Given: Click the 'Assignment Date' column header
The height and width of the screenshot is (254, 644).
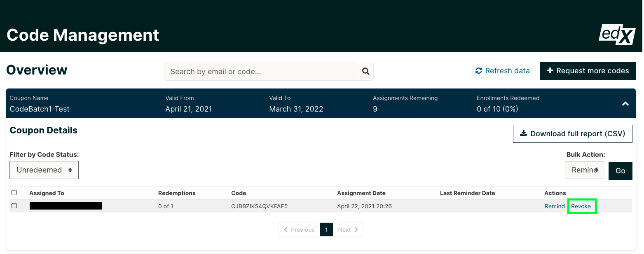Looking at the screenshot, I should pyautogui.click(x=361, y=193).
